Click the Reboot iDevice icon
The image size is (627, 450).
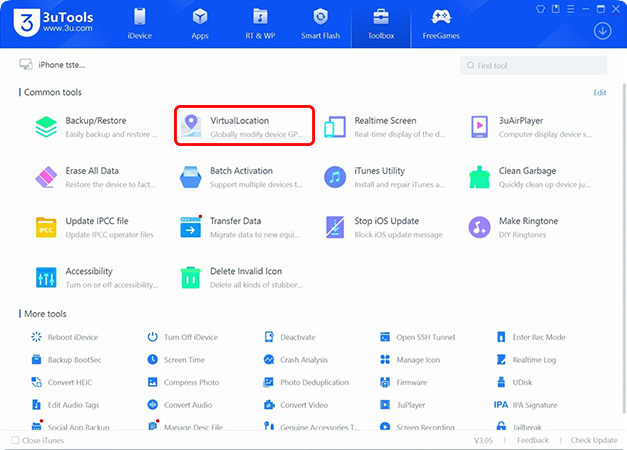coord(36,337)
